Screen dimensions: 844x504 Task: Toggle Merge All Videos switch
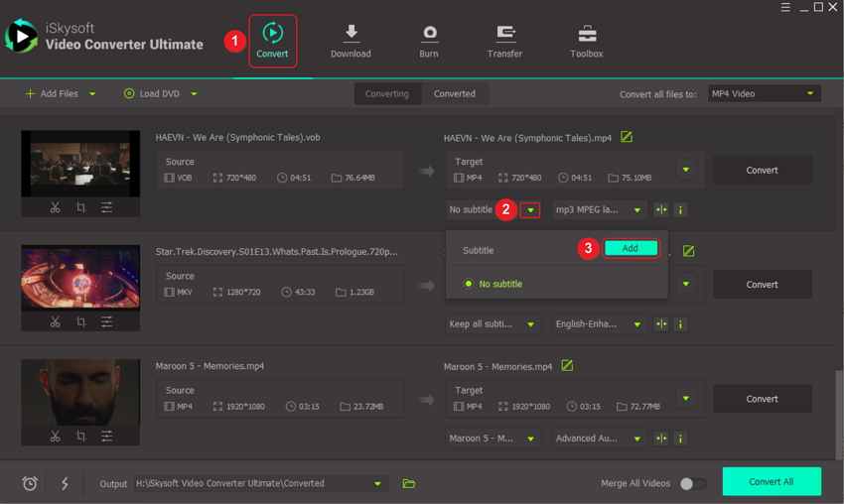(693, 483)
